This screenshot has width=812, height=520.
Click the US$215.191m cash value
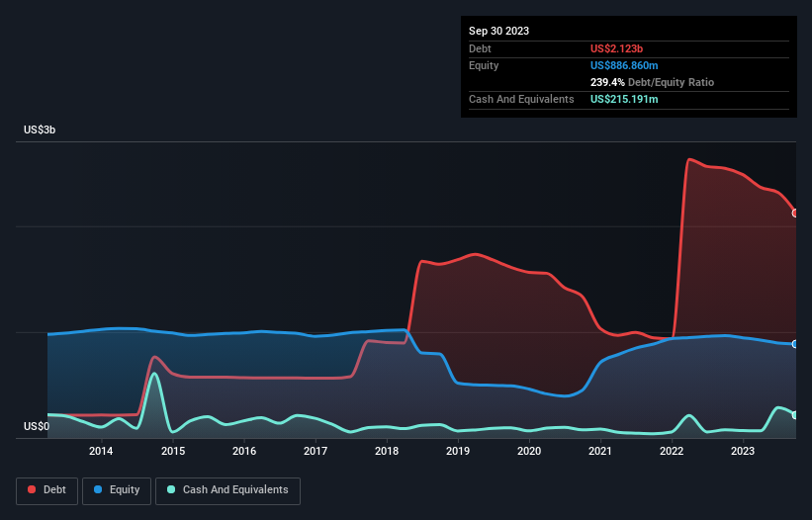tap(624, 99)
